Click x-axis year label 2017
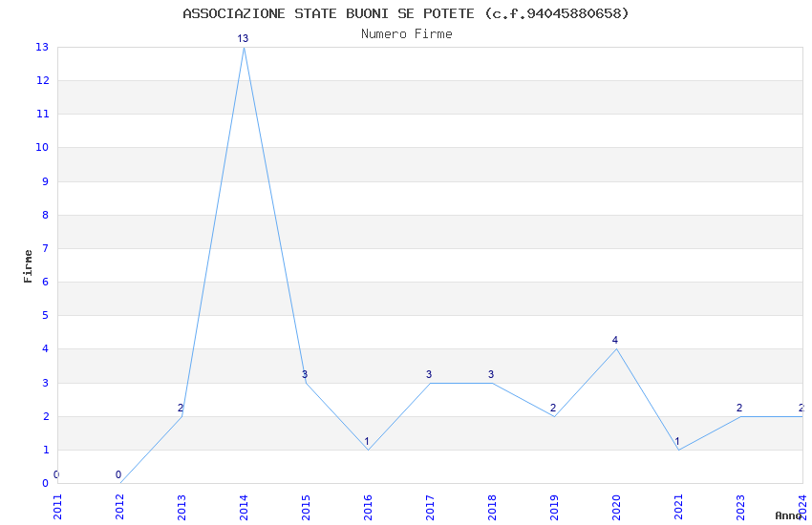 click(430, 507)
